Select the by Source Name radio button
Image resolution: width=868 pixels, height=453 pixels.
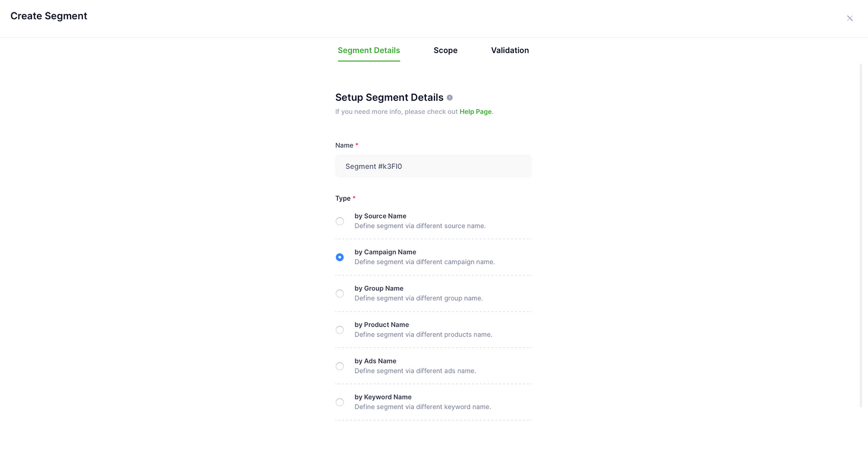(340, 221)
